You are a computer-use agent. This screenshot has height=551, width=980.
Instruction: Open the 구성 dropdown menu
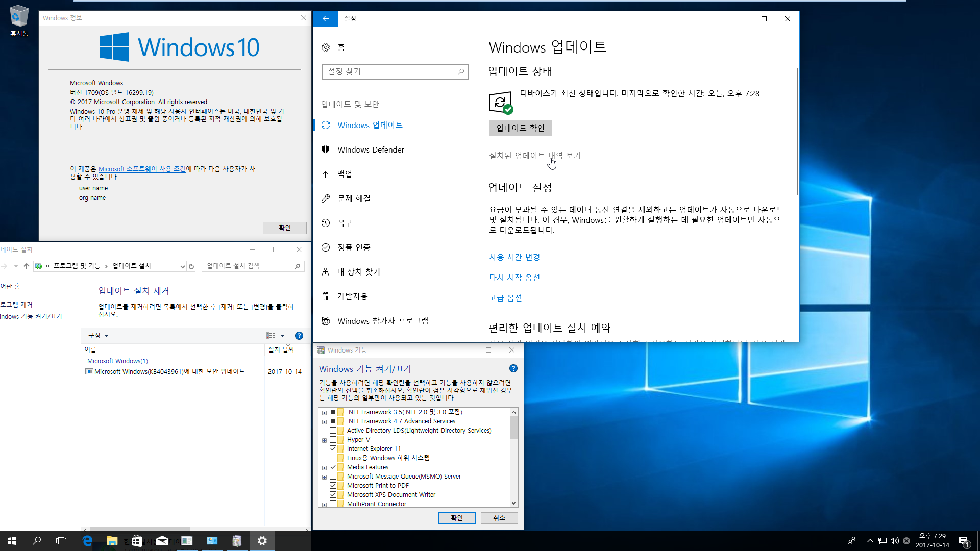tap(99, 335)
